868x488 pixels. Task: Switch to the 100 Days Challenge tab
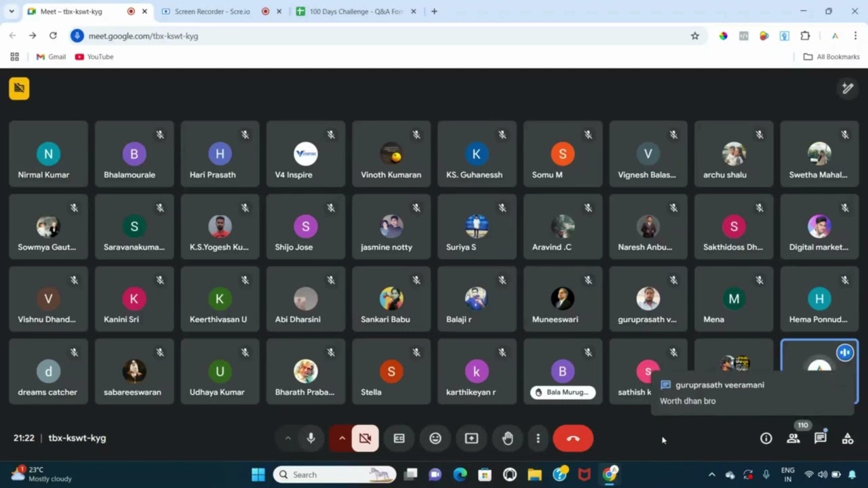(x=356, y=12)
